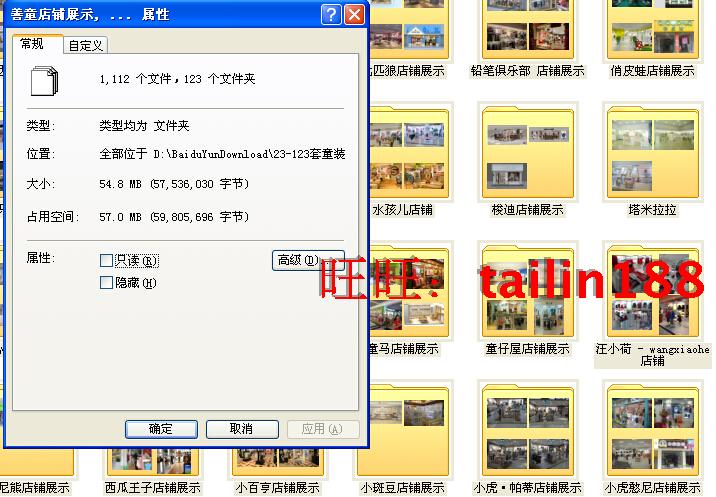Select the 汪小荷 wangxiaohe 店铺 folder
The height and width of the screenshot is (497, 716).
click(x=653, y=291)
